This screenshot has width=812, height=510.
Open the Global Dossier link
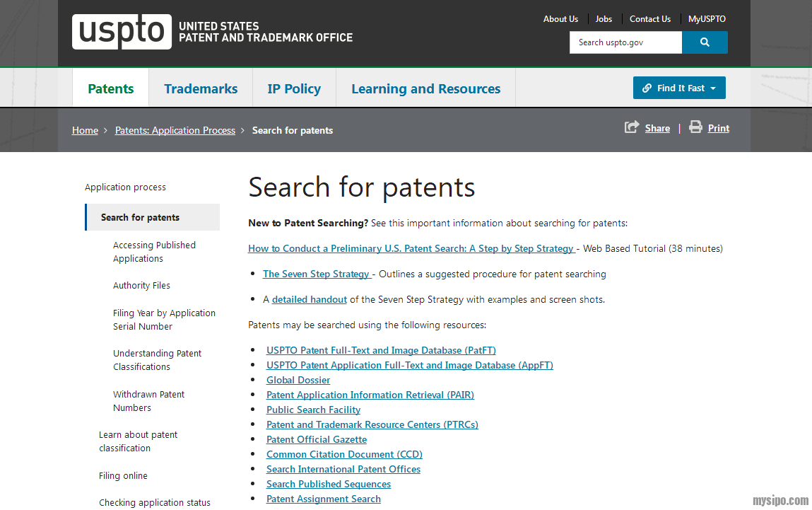pos(298,380)
